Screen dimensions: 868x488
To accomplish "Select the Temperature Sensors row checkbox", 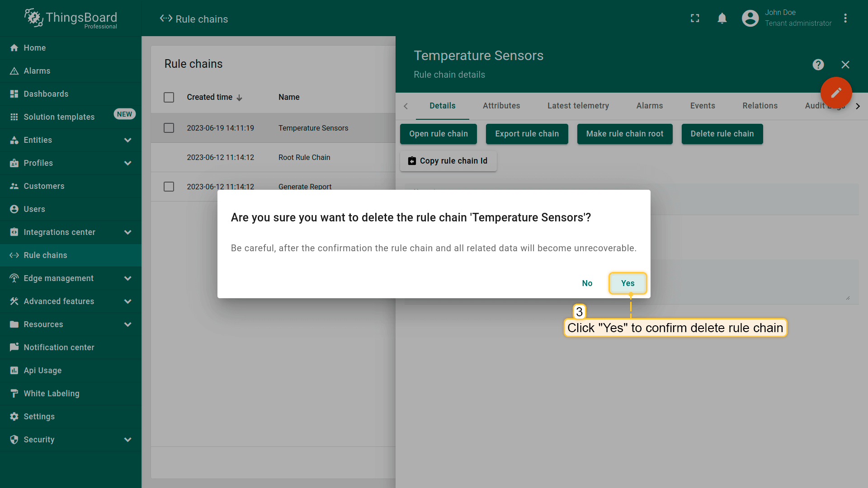I will 169,128.
